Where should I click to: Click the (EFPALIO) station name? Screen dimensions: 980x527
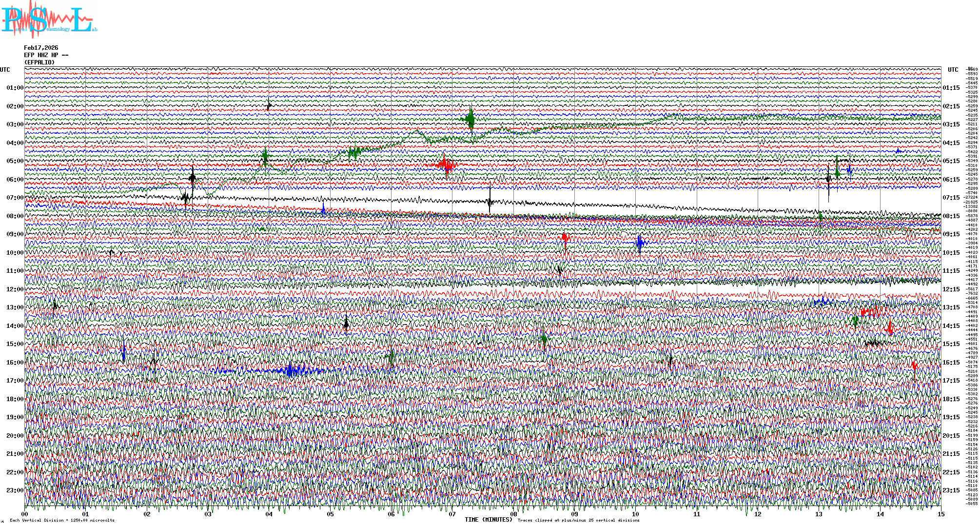point(39,62)
